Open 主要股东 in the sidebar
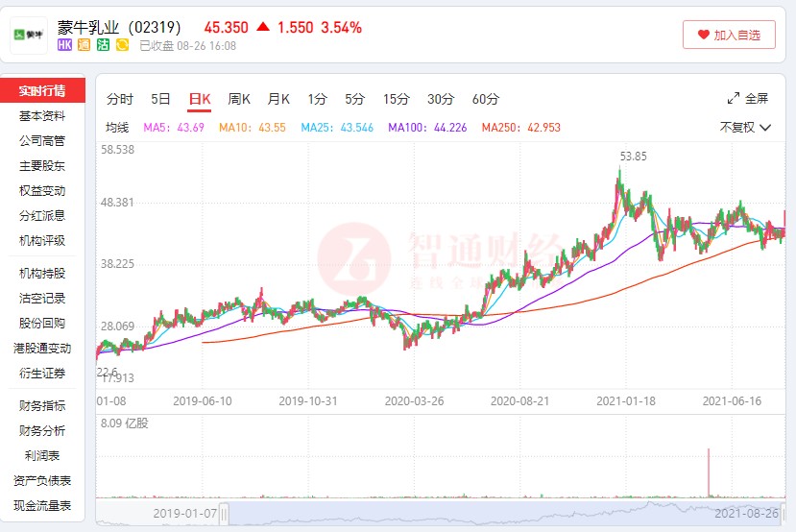796x532 pixels. coord(42,165)
